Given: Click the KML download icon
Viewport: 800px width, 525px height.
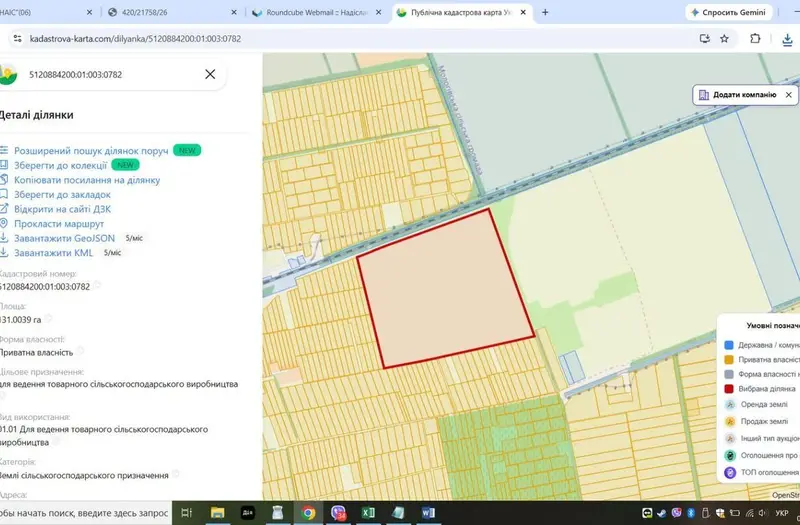Looking at the screenshot, I should pos(4,252).
